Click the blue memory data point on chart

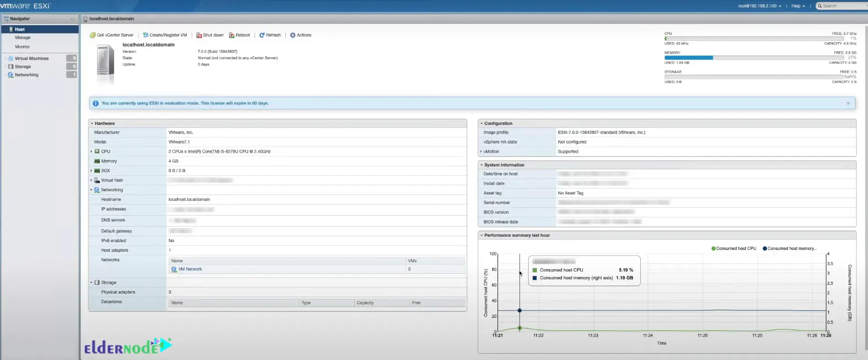(x=519, y=310)
